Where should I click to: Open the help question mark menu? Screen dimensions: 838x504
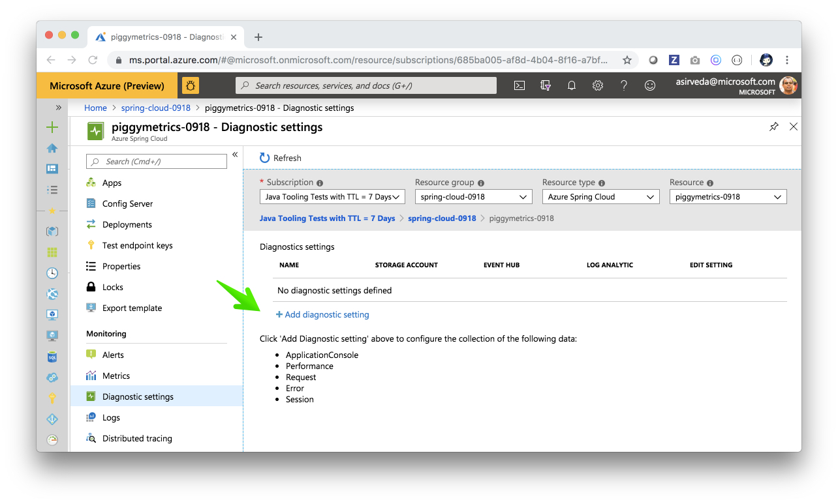623,85
